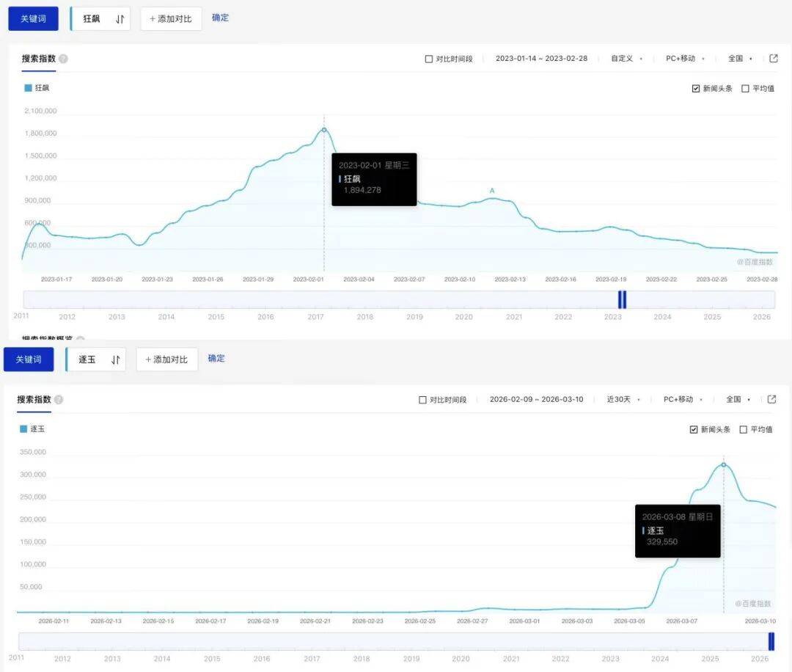This screenshot has height=672, width=792.
Task: Click 确定 link next to 狂飙 keyword
Action: [x=220, y=18]
